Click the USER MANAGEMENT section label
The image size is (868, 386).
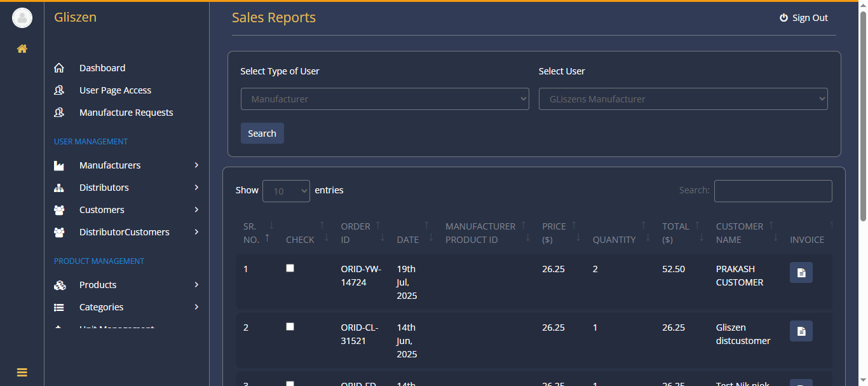coord(91,142)
